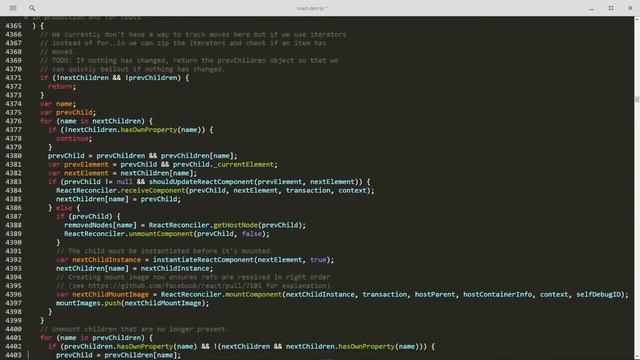
Task: Click the vertical scrollbar thumb
Action: coord(637,99)
